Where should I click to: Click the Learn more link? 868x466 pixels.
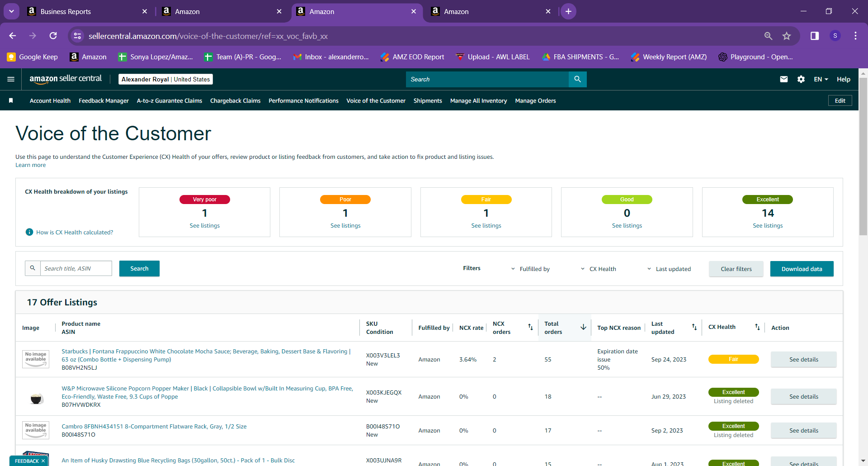(x=30, y=165)
